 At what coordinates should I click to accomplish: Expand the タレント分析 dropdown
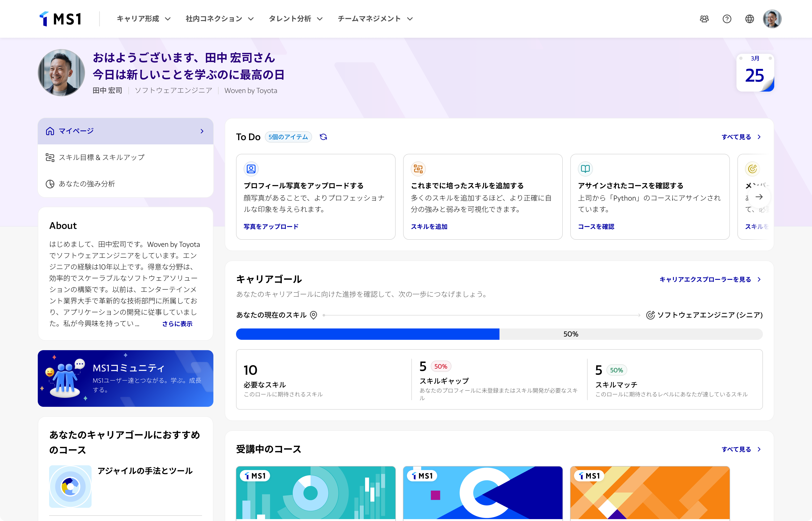click(296, 19)
